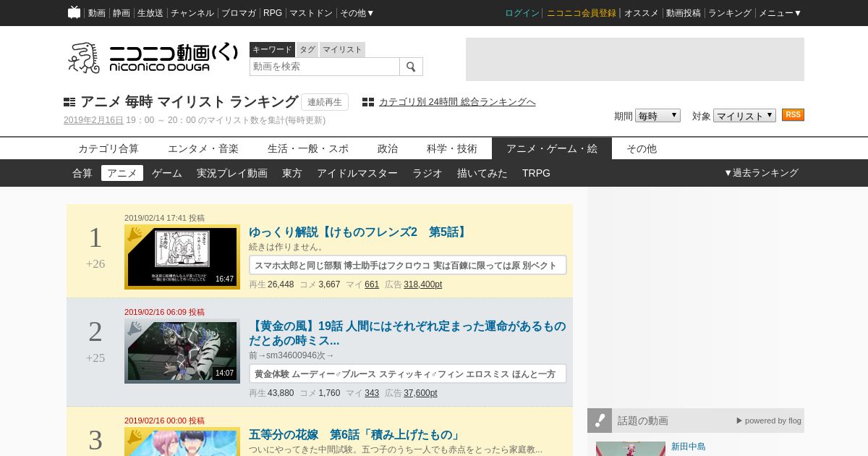Switch to カテゴリ合算 tab

click(x=109, y=148)
